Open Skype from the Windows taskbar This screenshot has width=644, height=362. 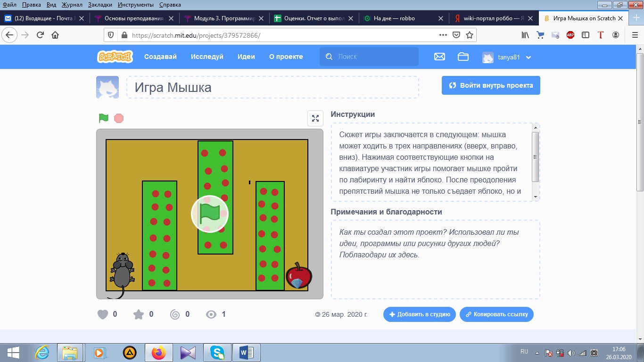coord(217,353)
